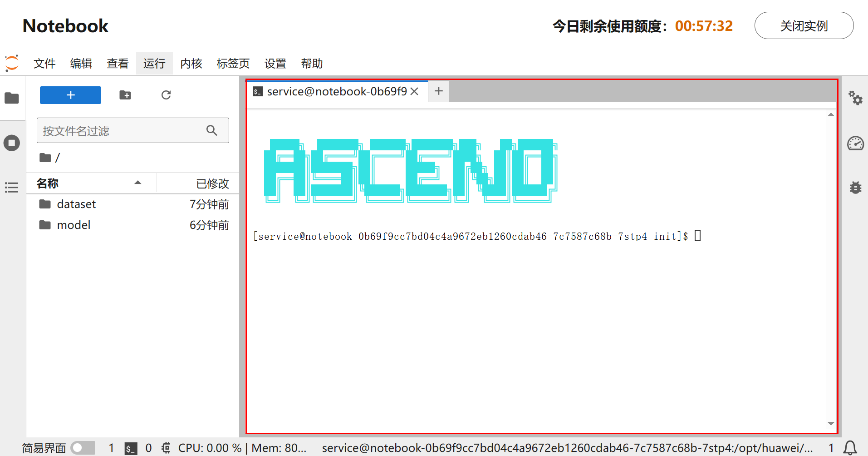
Task: Click the terminal scrollbar down arrow
Action: (x=831, y=424)
